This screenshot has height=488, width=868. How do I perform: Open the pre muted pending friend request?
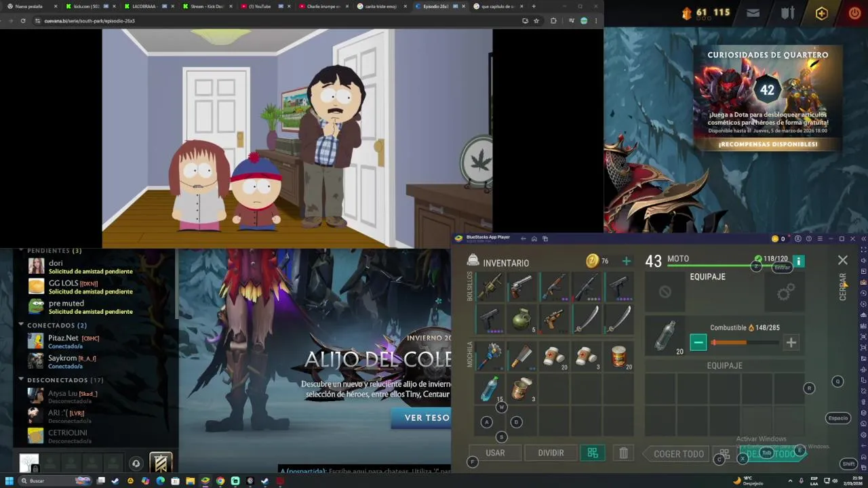pyautogui.click(x=92, y=307)
